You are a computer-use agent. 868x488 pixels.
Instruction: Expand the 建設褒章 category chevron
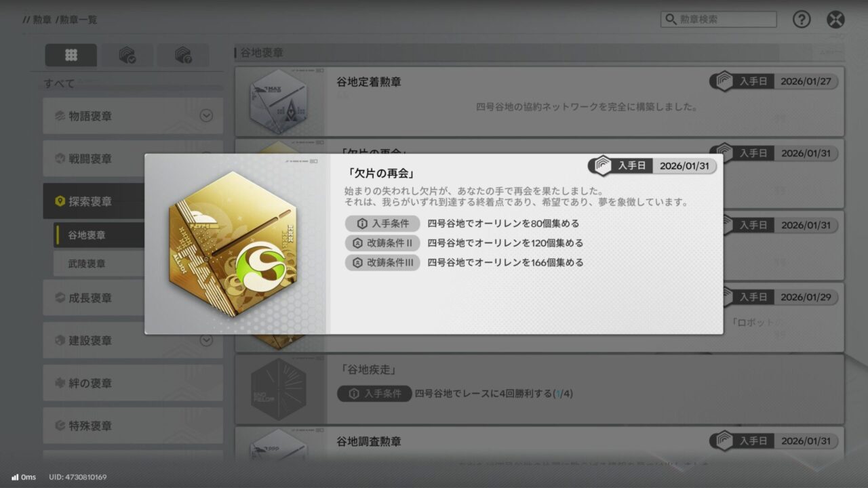click(x=207, y=340)
